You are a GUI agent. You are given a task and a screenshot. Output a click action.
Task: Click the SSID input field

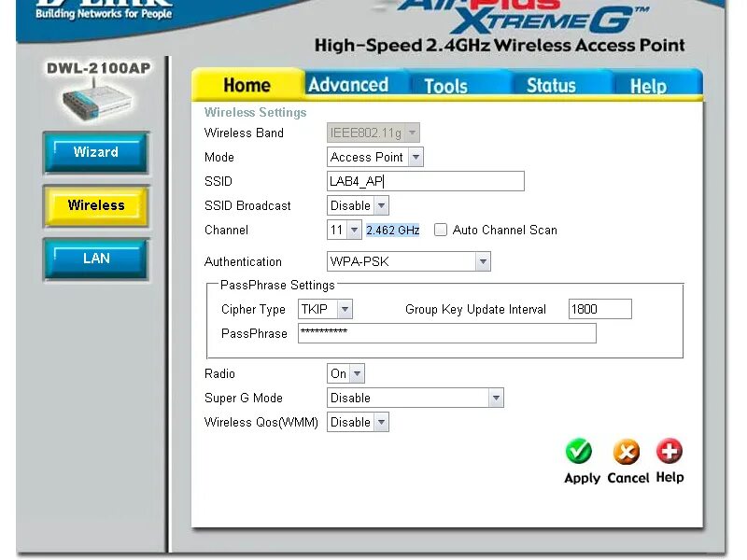tap(426, 181)
